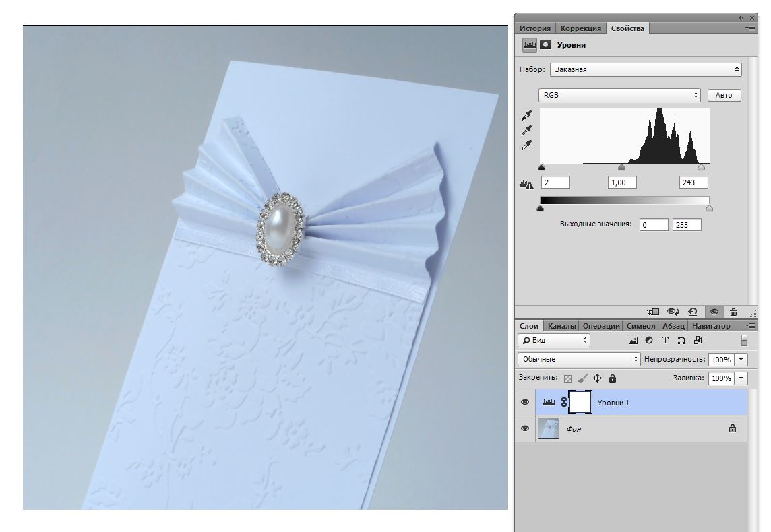Switch to the Свойства tab
The height and width of the screenshot is (532, 771).
[x=627, y=28]
